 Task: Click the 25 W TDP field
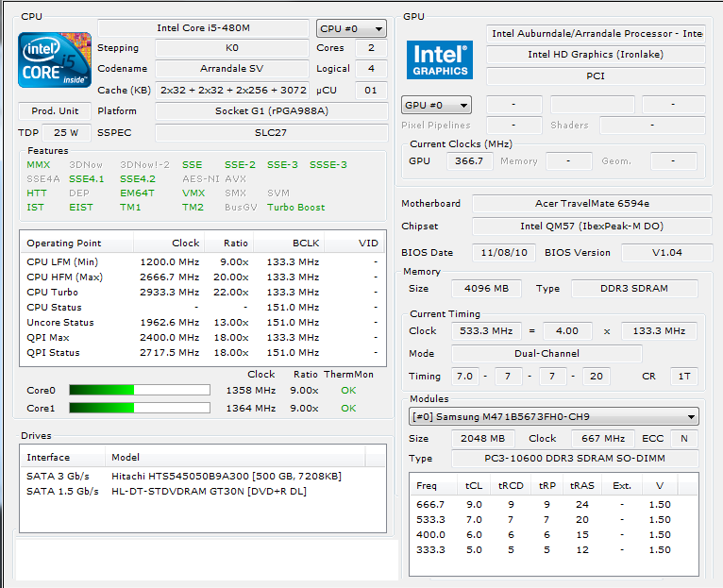coord(66,133)
